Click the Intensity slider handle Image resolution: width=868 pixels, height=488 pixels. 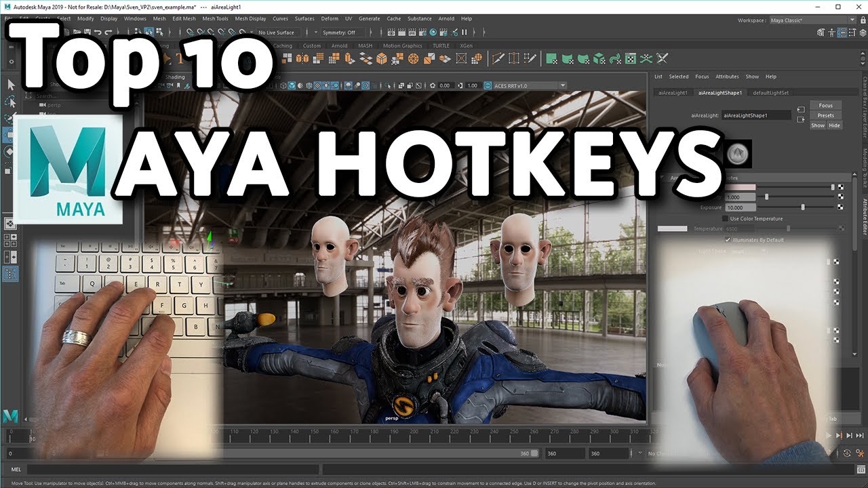coord(766,197)
